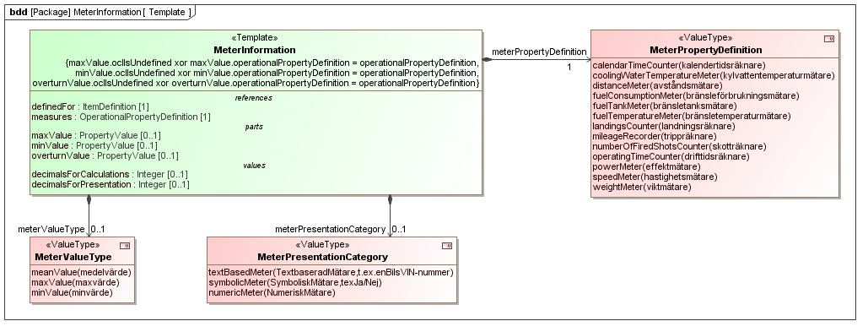Select the coolingWaterTemperatureMeter literal
The height and width of the screenshot is (332, 868).
pyautogui.click(x=714, y=75)
